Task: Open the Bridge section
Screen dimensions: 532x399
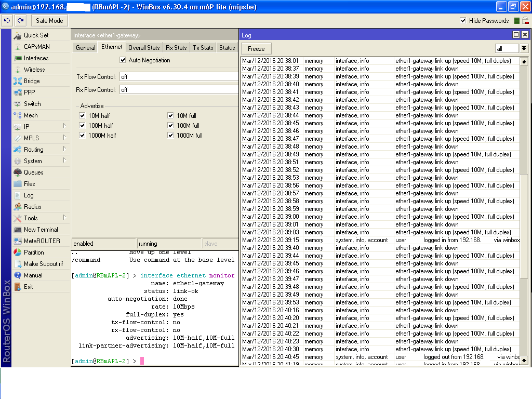Action: coord(32,81)
